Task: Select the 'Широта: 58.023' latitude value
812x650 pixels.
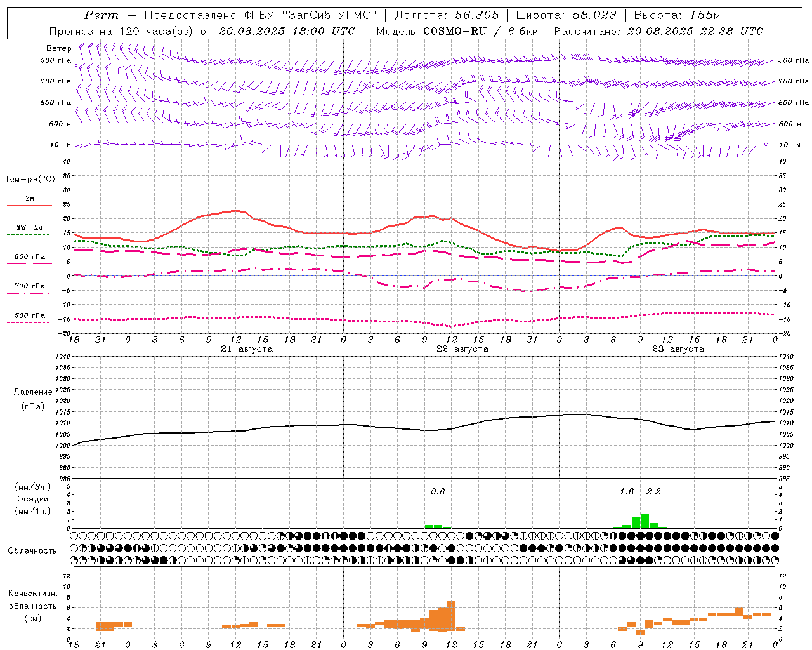Action: 566,15
